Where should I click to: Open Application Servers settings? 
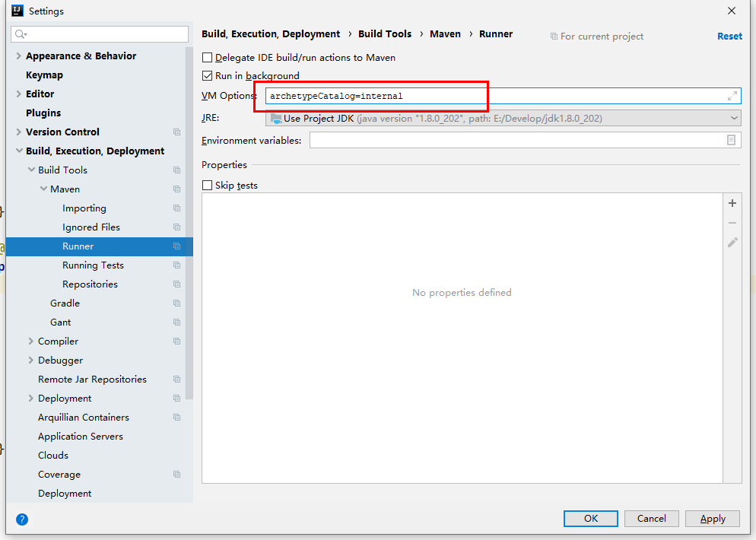(81, 437)
